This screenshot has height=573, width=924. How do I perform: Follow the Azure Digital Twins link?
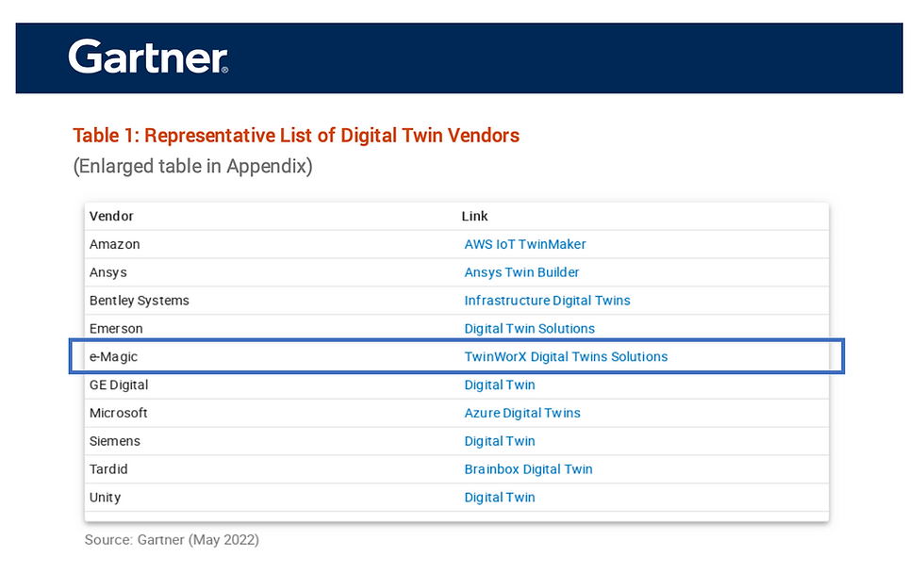(x=522, y=414)
